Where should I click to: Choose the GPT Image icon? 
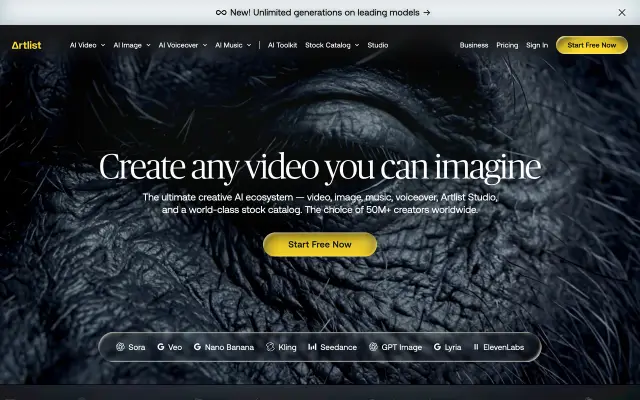point(373,347)
